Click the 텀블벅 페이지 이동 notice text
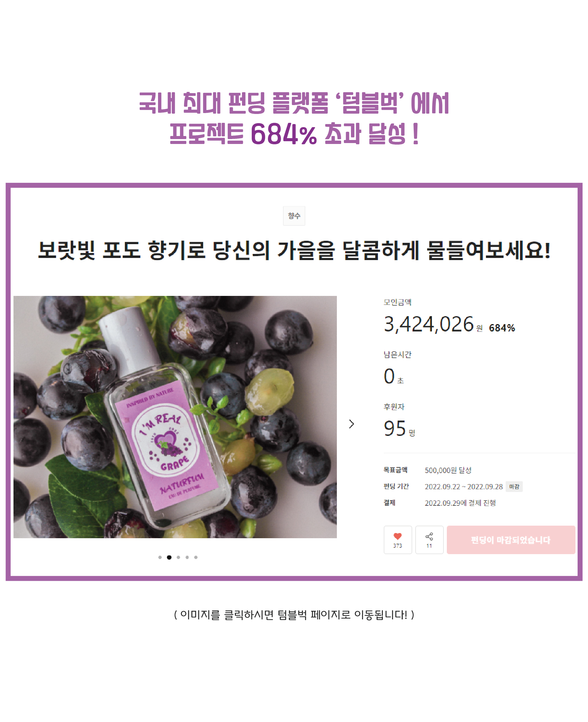Screen dimensions: 588x722 pyautogui.click(x=294, y=614)
